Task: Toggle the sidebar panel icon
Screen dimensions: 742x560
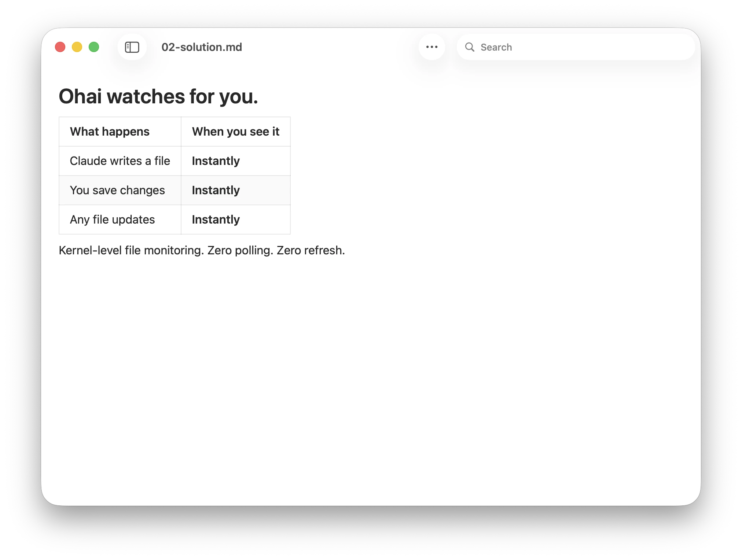Action: 132,47
